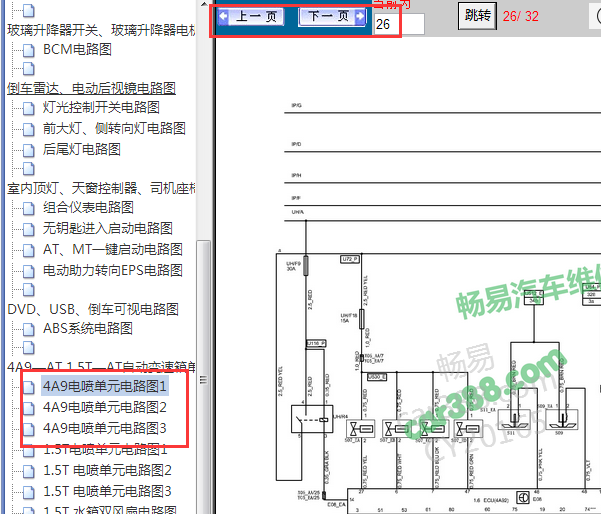
Task: Click document icon beside 1.5T 电喷单元电路图2
Action: [x=28, y=471]
